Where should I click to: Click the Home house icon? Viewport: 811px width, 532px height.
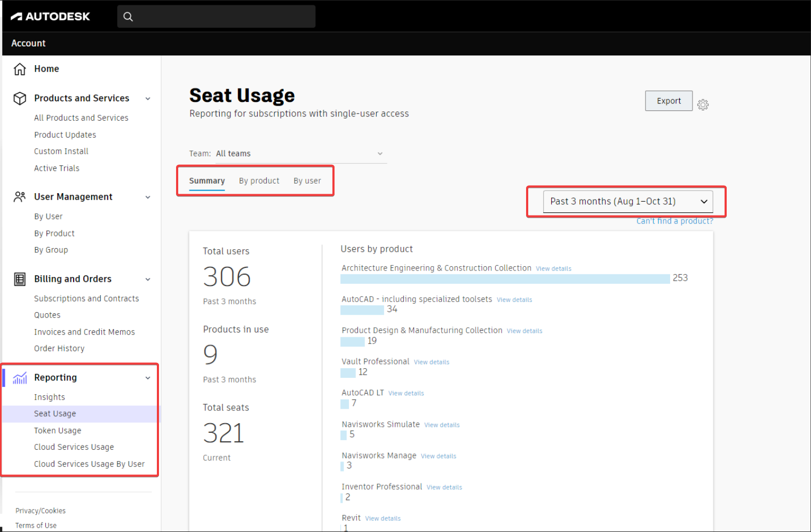click(20, 69)
